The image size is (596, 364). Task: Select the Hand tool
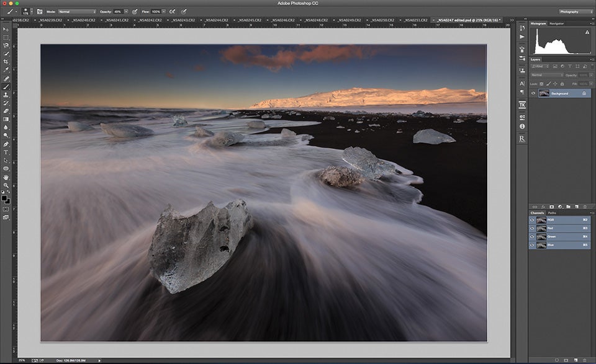click(x=6, y=176)
